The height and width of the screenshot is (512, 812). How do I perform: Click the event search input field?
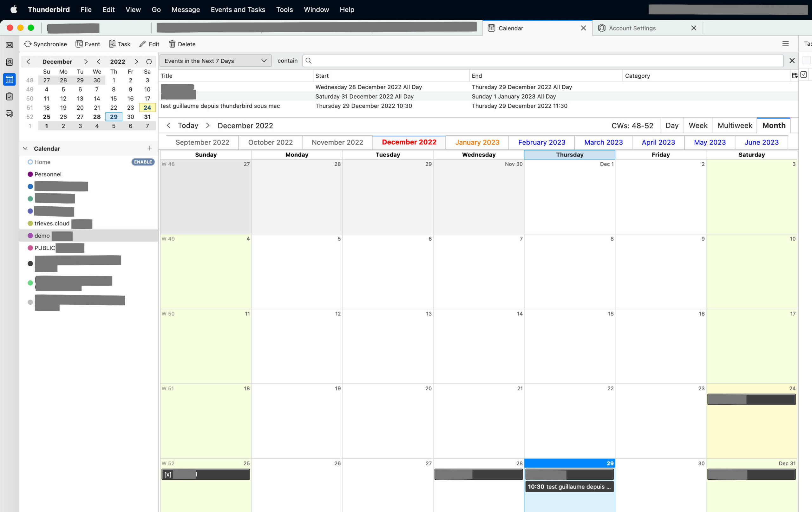(543, 61)
